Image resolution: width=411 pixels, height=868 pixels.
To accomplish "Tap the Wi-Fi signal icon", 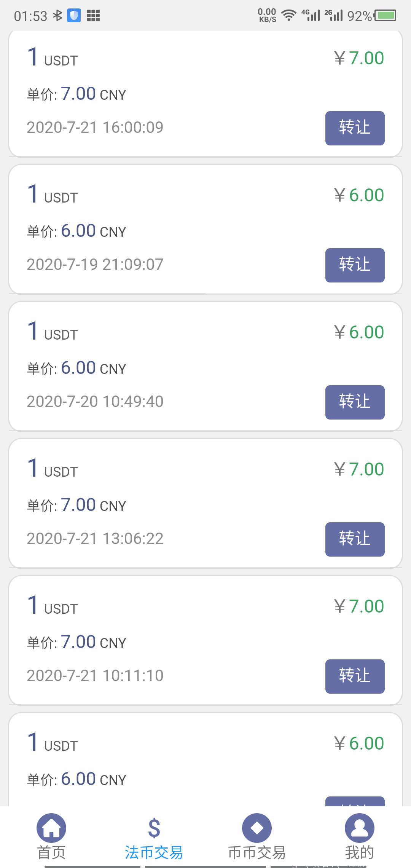I will 289,16.
